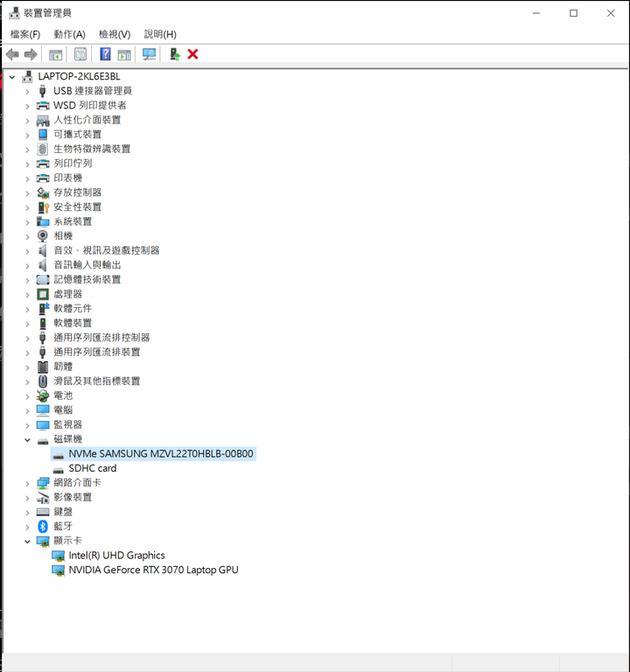Viewport: 630px width, 672px height.
Task: Expand the 音效、視訊及遊戲控制器 node
Action: click(x=27, y=251)
